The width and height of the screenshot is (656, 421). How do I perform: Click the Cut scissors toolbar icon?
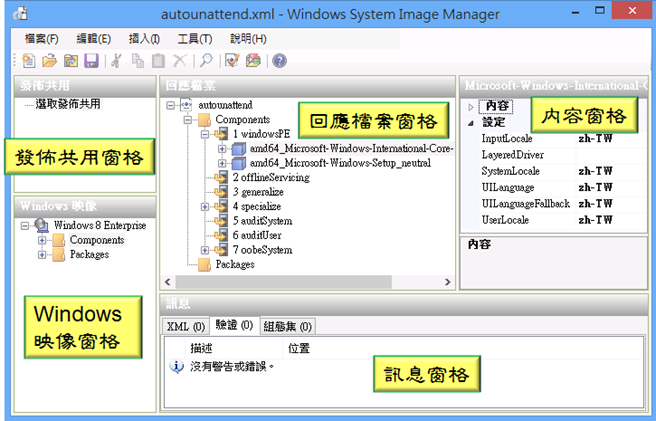click(x=116, y=61)
